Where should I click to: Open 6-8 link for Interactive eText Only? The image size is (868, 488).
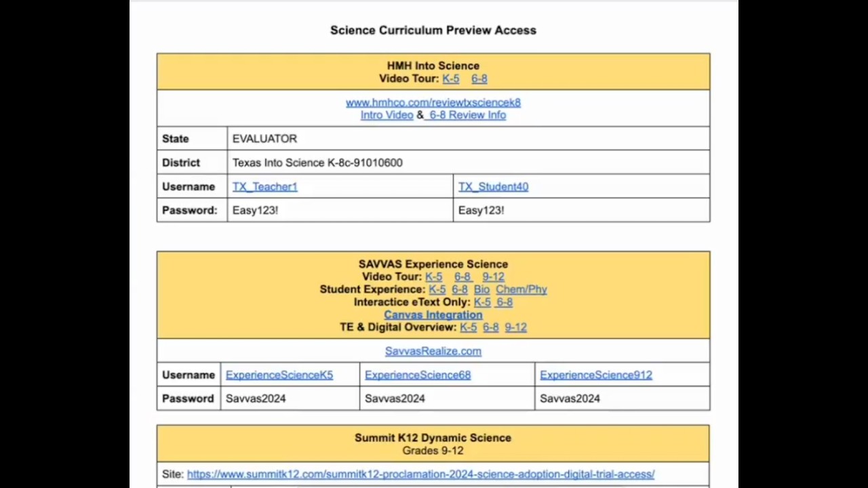point(505,302)
